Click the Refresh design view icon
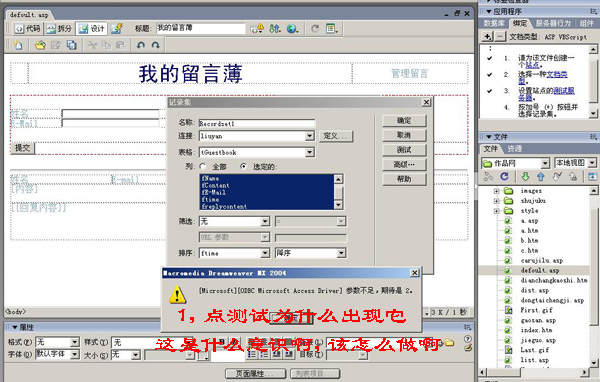Screen dimensions: 600x382 [x=315, y=28]
